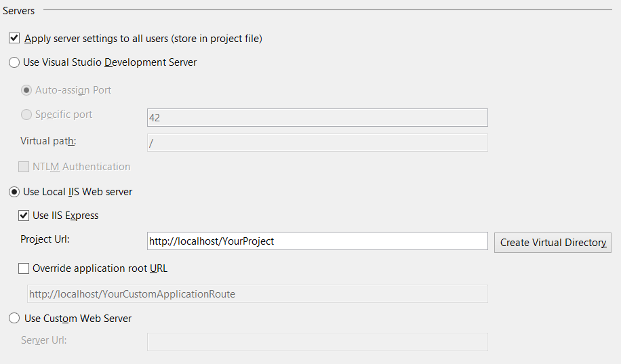The image size is (621, 364).
Task: Click the Server Url label
Action: point(43,340)
